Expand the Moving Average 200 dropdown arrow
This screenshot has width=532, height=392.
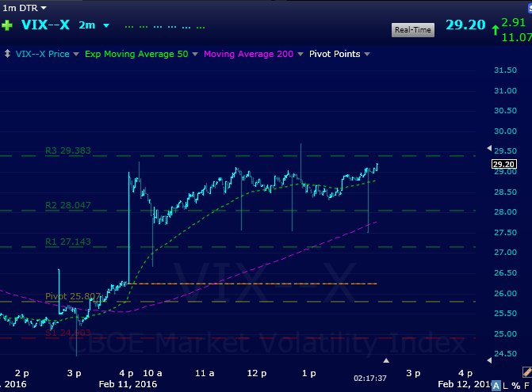[300, 54]
